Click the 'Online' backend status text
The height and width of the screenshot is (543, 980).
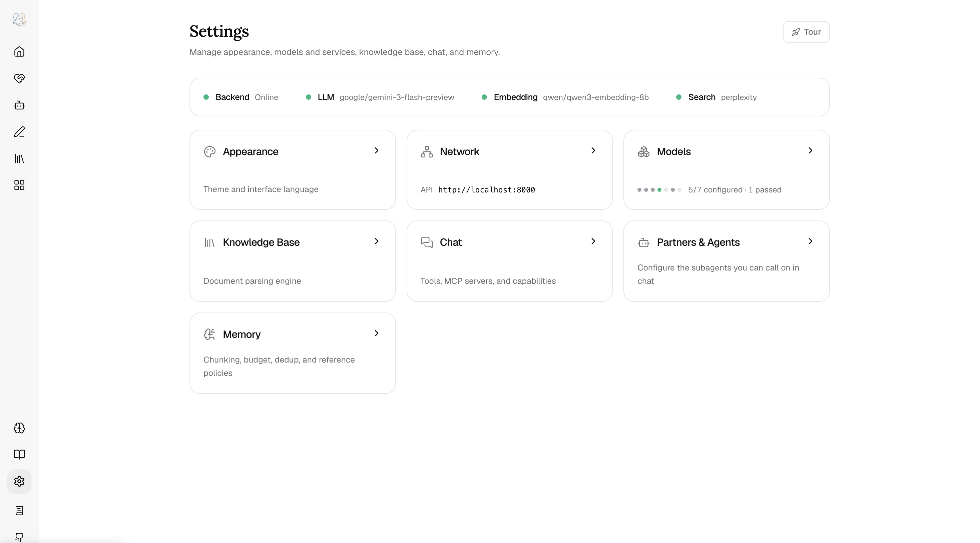pos(266,97)
